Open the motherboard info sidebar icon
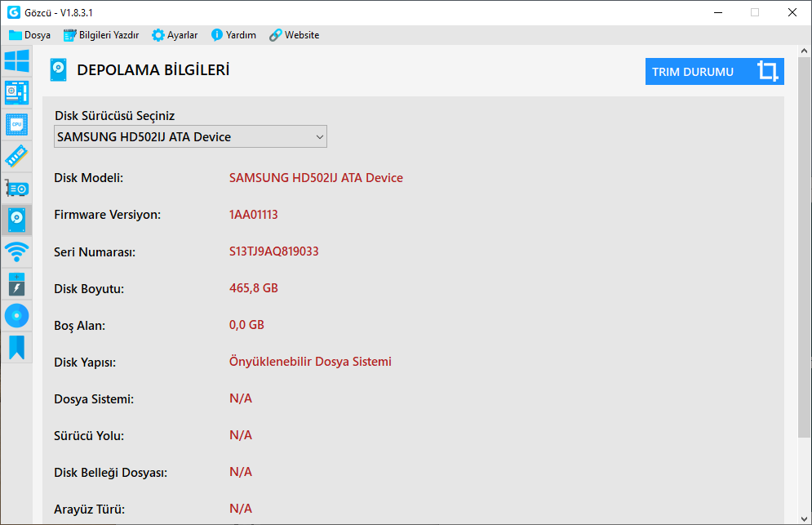This screenshot has height=525, width=812. [16, 93]
